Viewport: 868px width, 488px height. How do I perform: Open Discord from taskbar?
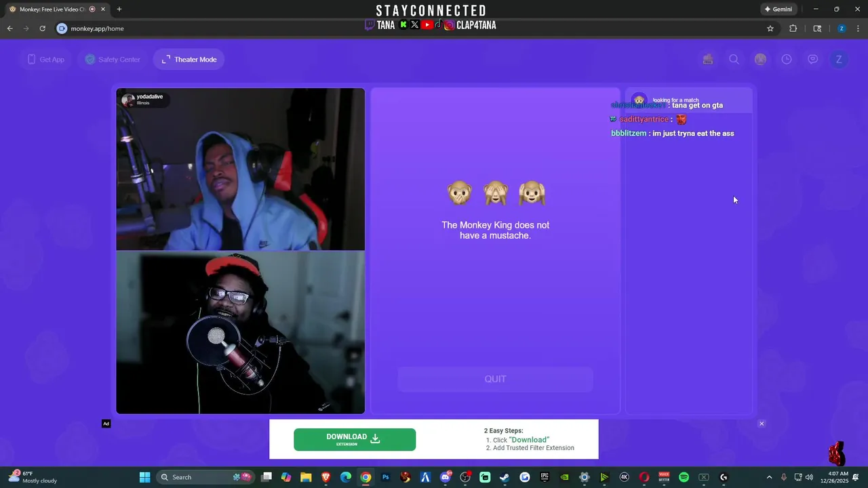tap(446, 477)
